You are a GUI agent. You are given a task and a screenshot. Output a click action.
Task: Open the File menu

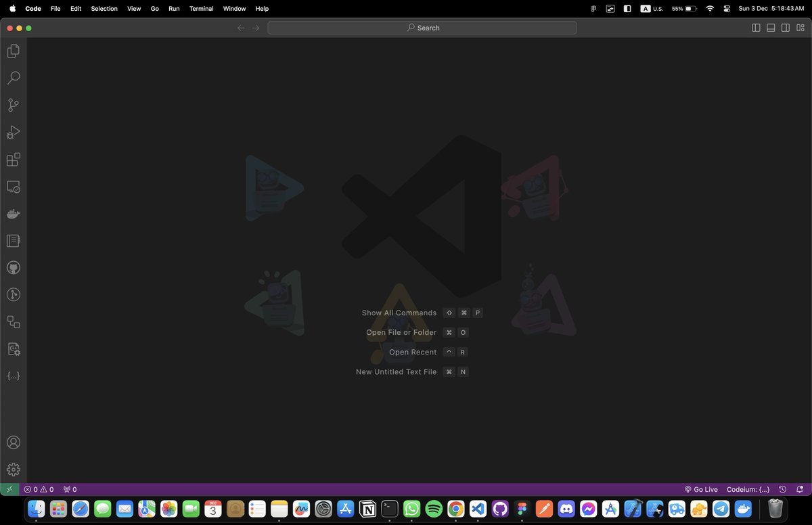(55, 9)
